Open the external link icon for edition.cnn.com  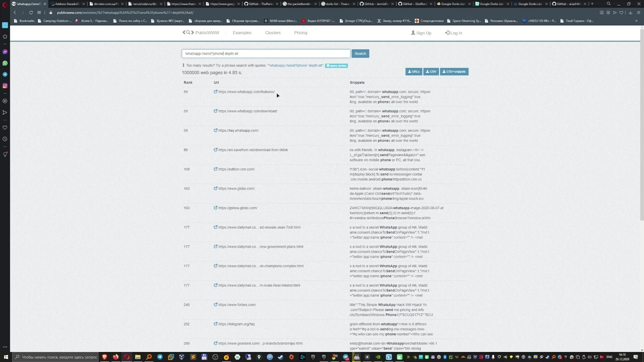coord(216,169)
